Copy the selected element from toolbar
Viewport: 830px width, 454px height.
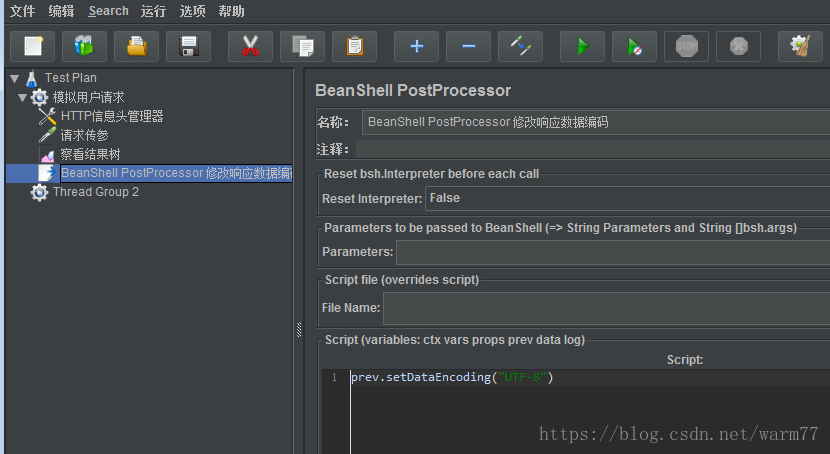pos(303,47)
